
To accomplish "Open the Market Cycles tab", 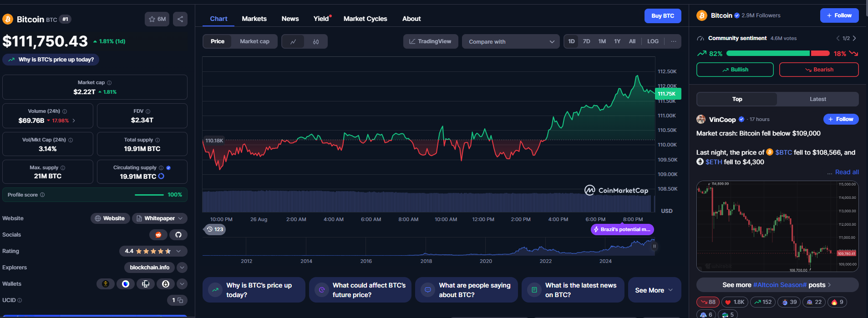I will pos(365,19).
